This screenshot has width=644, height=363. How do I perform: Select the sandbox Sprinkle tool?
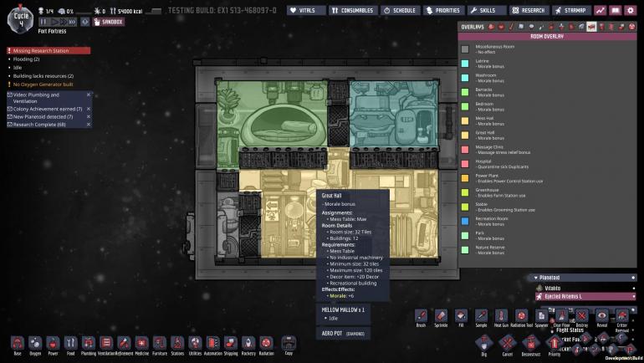pyautogui.click(x=441, y=318)
